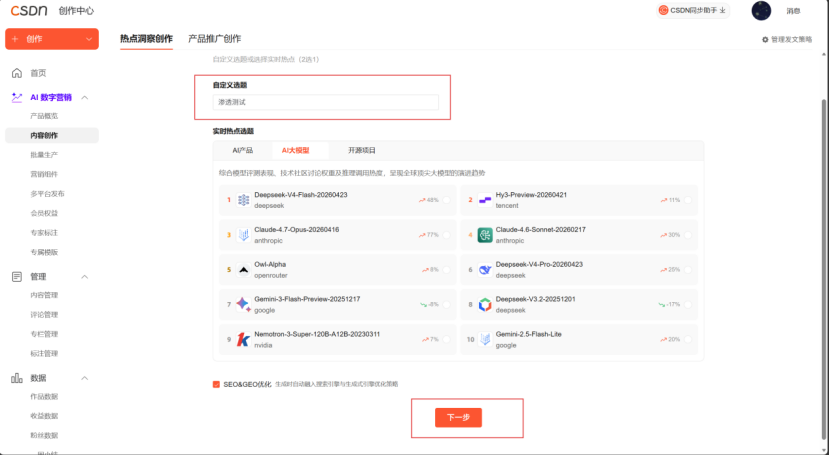Select Owl-Alpha radio button

pos(446,270)
